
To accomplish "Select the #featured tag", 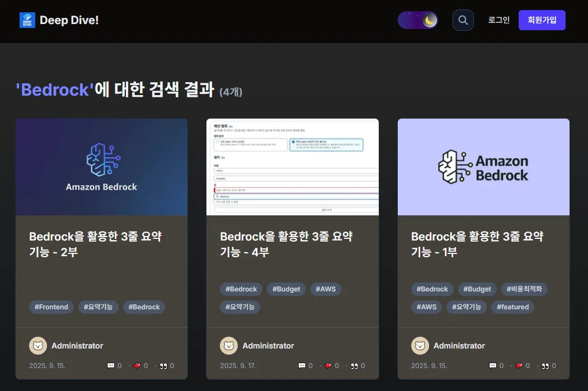I will pos(512,307).
